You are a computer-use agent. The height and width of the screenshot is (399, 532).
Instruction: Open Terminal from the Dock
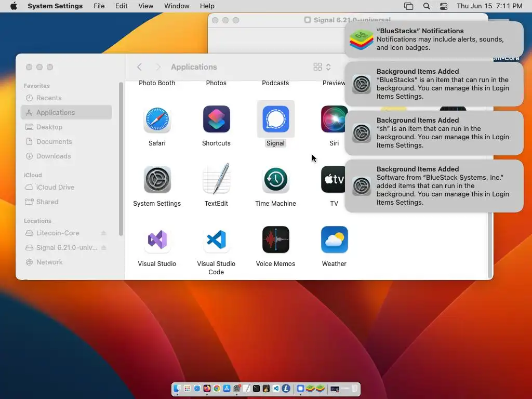256,389
